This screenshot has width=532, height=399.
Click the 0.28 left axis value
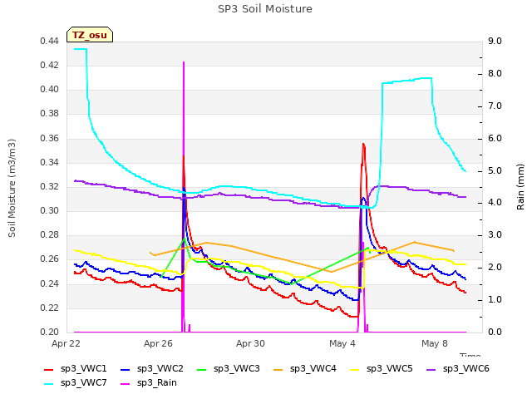click(x=50, y=235)
